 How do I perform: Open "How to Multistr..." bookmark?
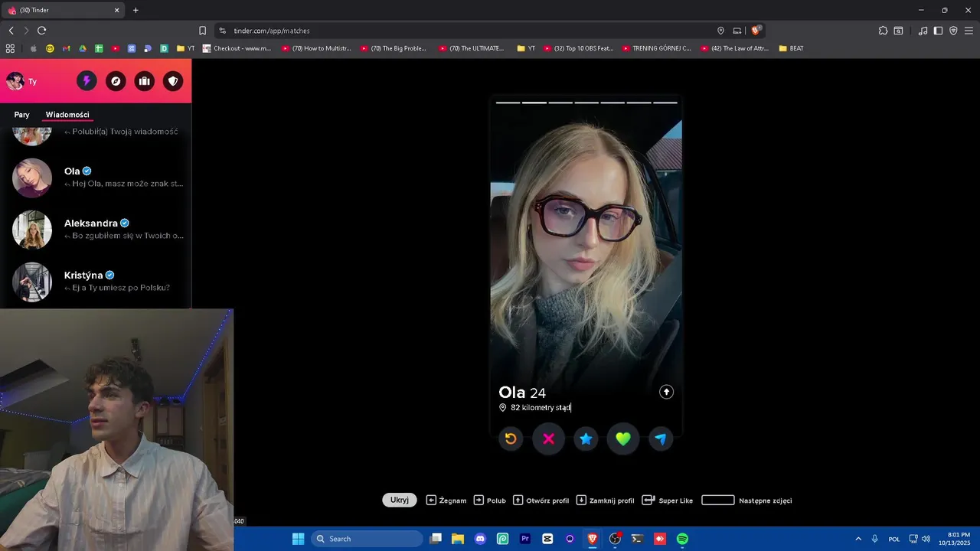(316, 48)
